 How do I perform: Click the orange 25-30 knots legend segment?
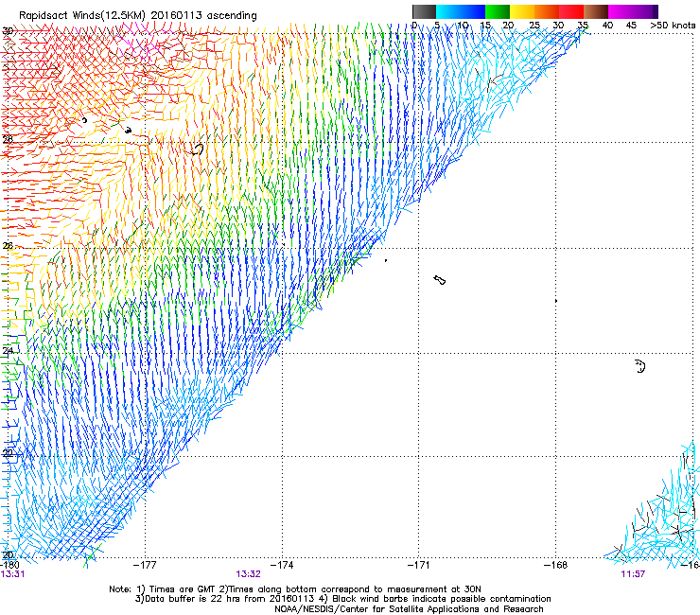click(x=547, y=11)
